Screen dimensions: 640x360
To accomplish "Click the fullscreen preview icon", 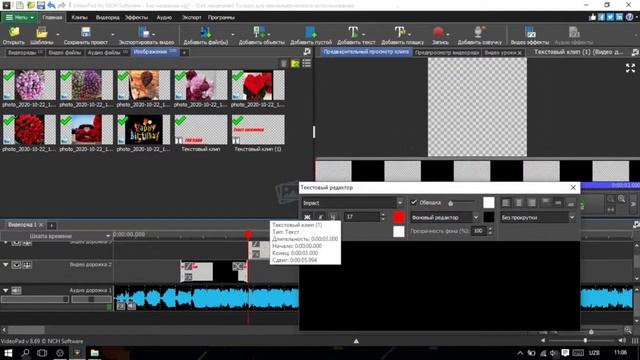I will click(x=630, y=68).
